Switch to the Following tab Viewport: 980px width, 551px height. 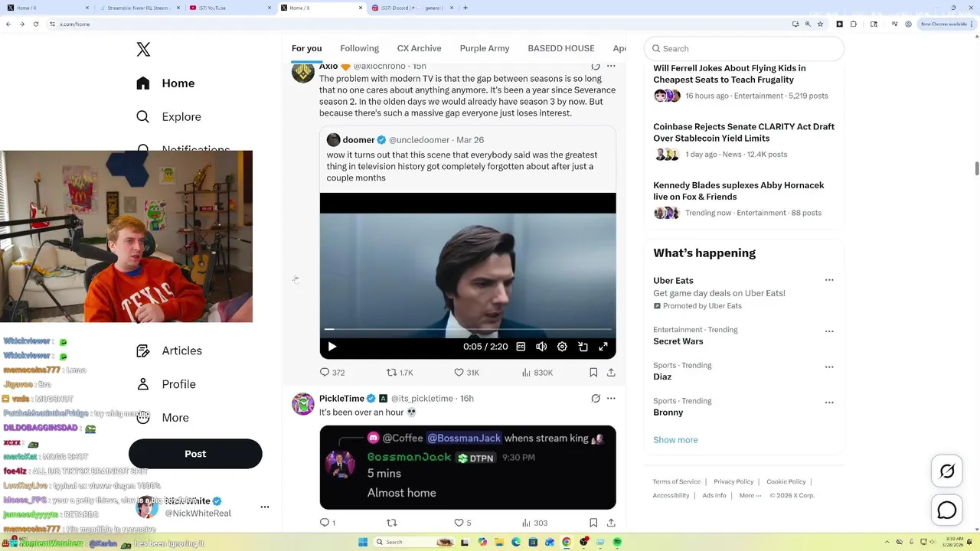pyautogui.click(x=359, y=48)
